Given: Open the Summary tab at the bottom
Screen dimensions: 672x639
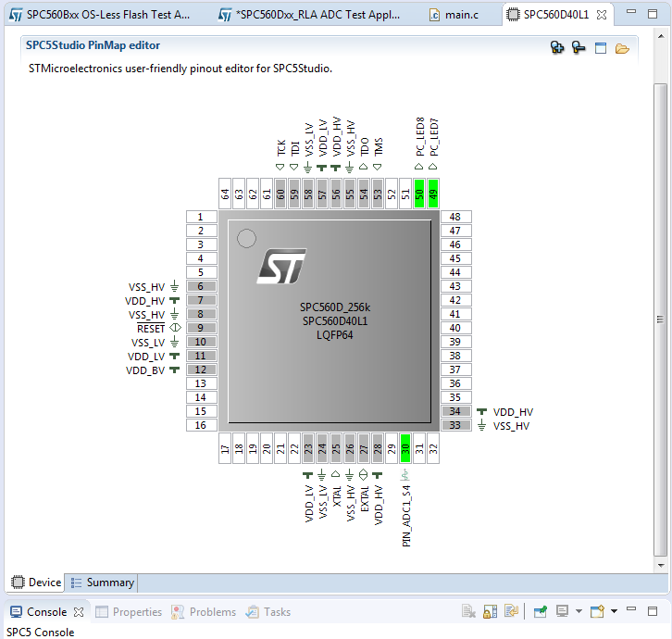Looking at the screenshot, I should point(103,583).
